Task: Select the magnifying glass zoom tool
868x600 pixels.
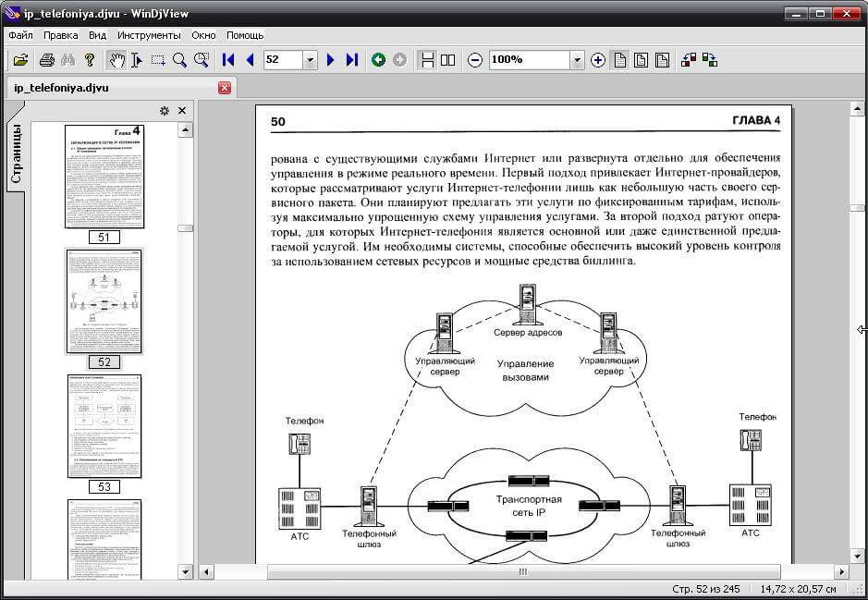Action: 179,60
